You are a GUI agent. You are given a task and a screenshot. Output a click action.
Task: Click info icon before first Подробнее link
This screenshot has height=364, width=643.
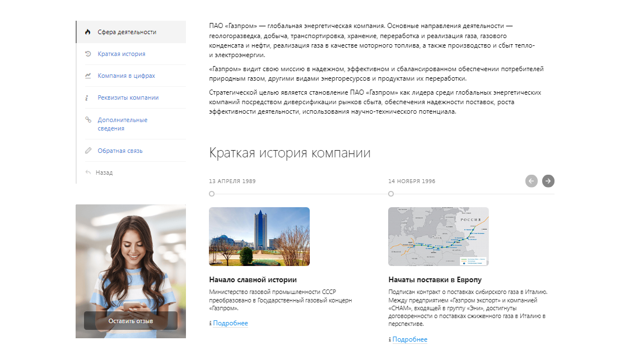[211, 324]
